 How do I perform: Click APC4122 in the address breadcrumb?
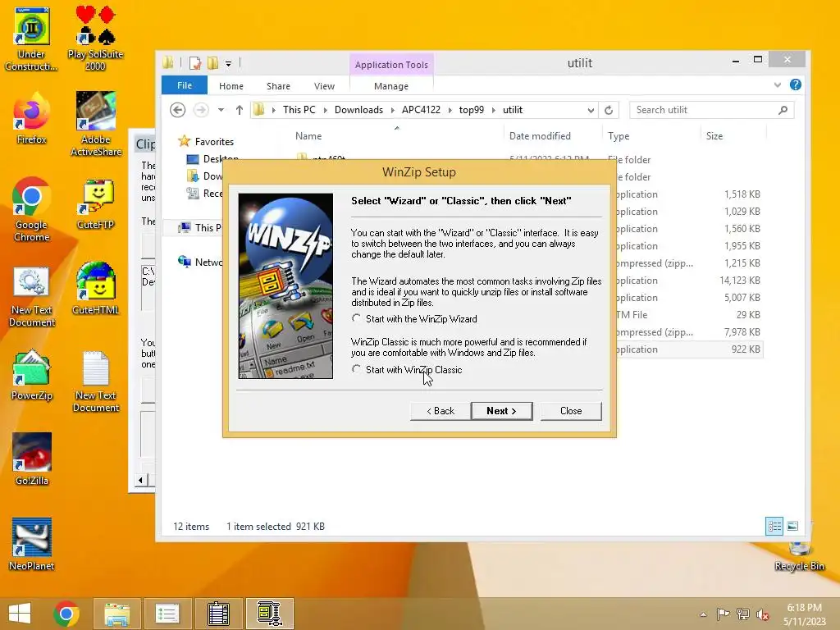pyautogui.click(x=421, y=110)
